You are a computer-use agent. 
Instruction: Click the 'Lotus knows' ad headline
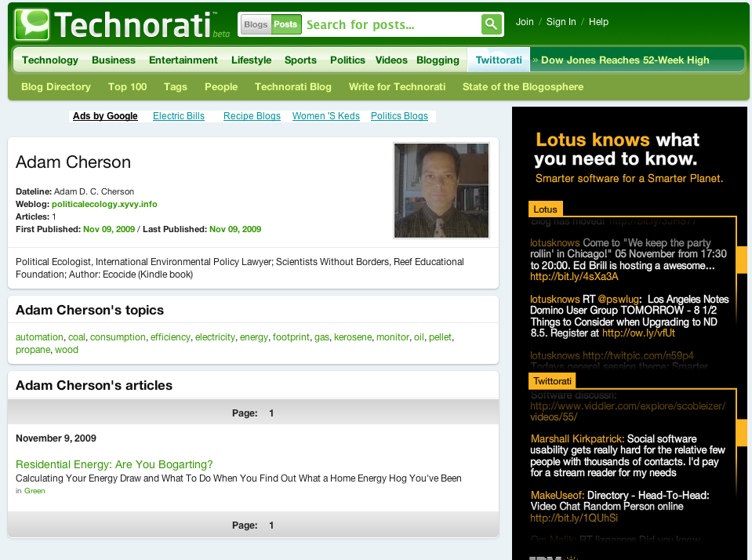click(x=617, y=149)
